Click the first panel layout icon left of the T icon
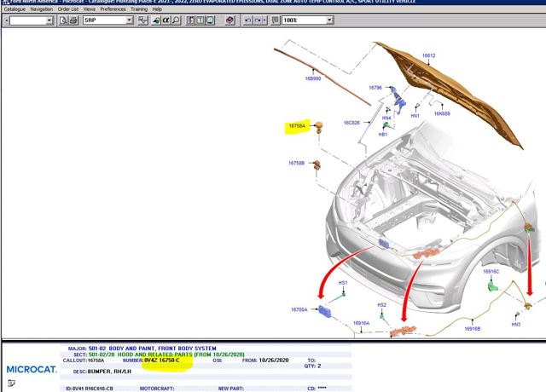The image size is (546, 392). point(190,20)
